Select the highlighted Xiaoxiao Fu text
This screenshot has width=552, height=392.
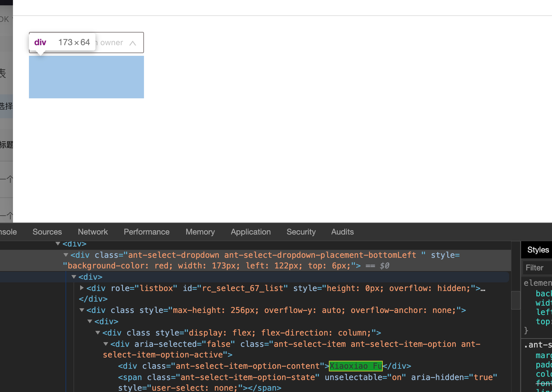355,366
